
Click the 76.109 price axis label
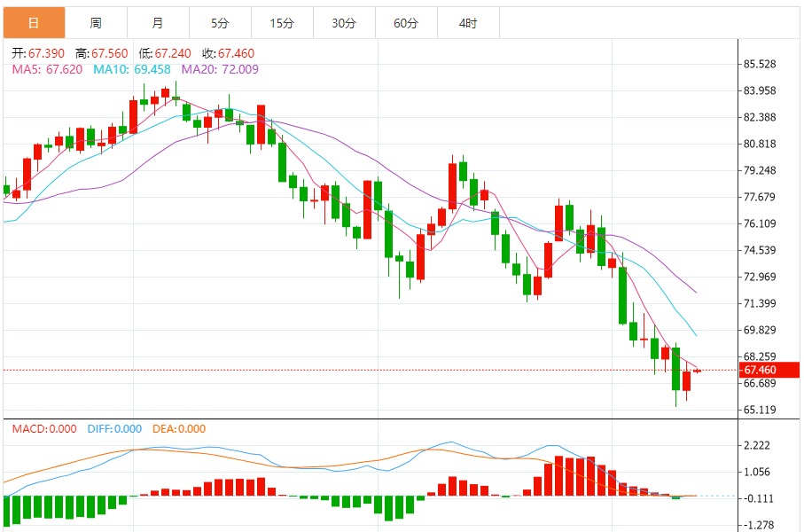tap(760, 223)
